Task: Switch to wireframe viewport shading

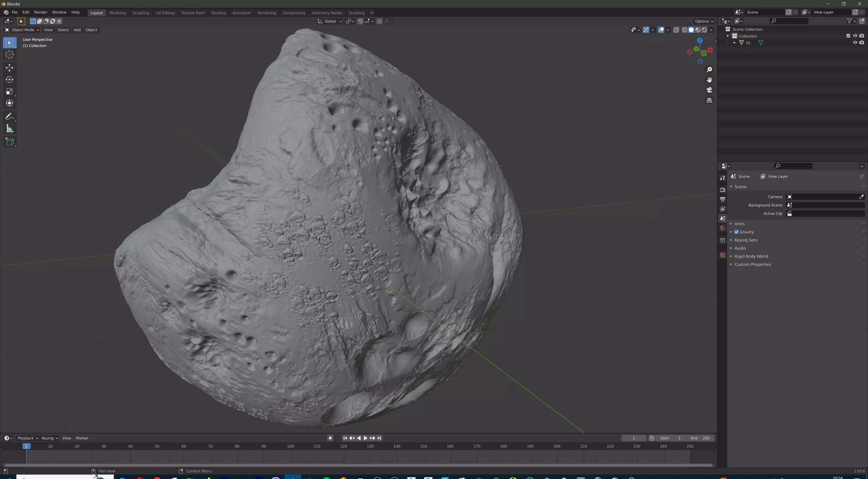Action: coord(684,30)
